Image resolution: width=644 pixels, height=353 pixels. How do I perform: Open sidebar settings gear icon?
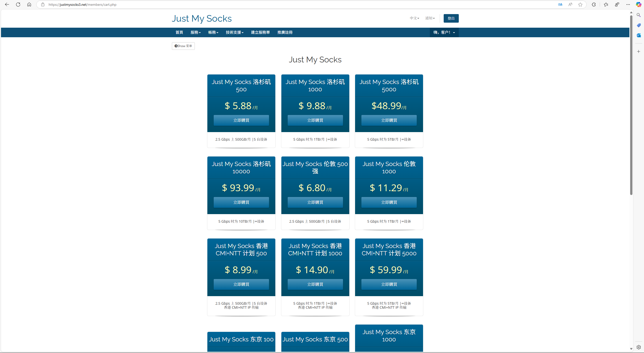point(638,347)
